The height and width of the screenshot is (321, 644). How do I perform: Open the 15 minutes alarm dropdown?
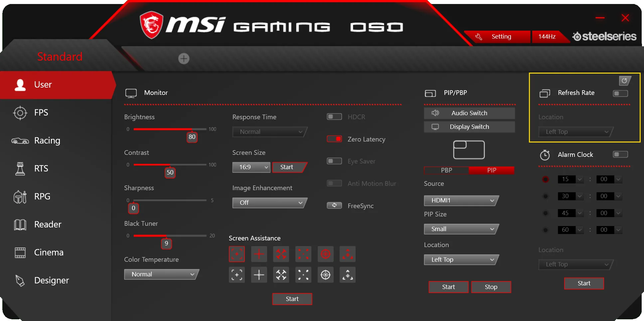tap(570, 179)
